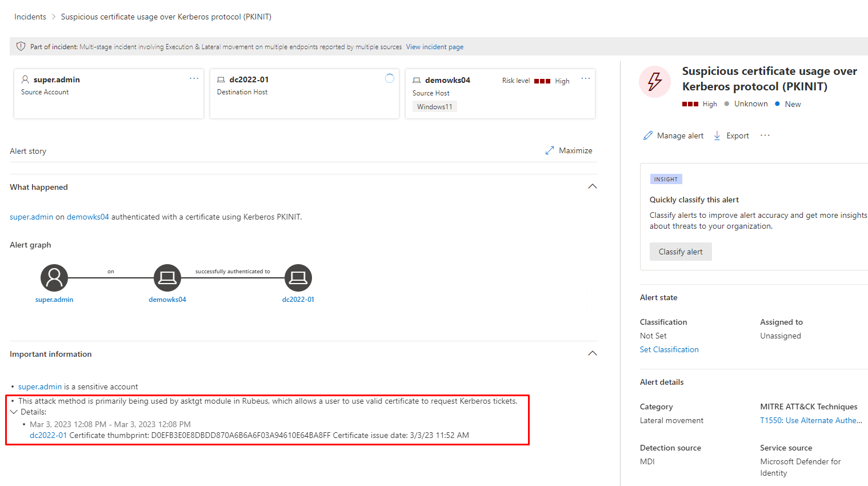Open more options on super.admin card
868x486 pixels.
point(194,79)
